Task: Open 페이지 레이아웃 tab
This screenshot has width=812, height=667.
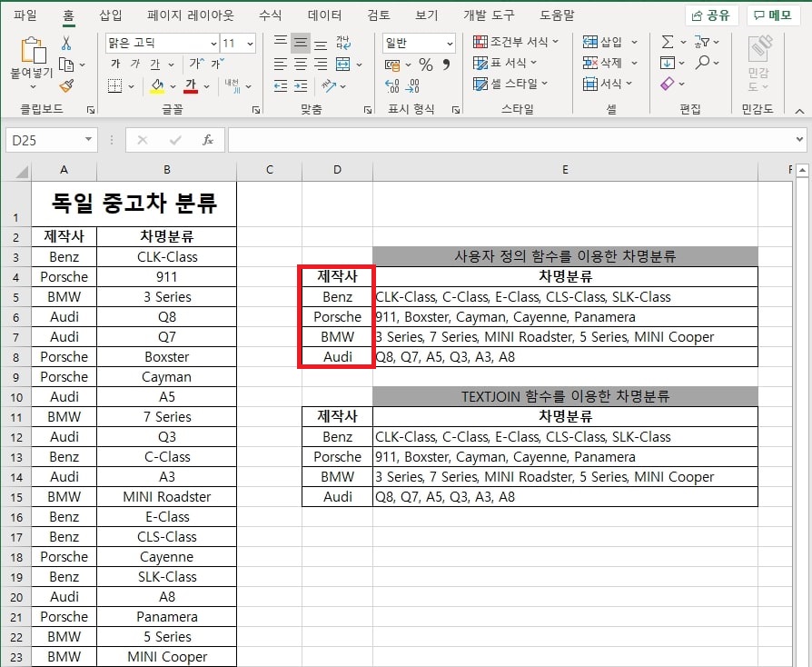Action: coord(190,15)
